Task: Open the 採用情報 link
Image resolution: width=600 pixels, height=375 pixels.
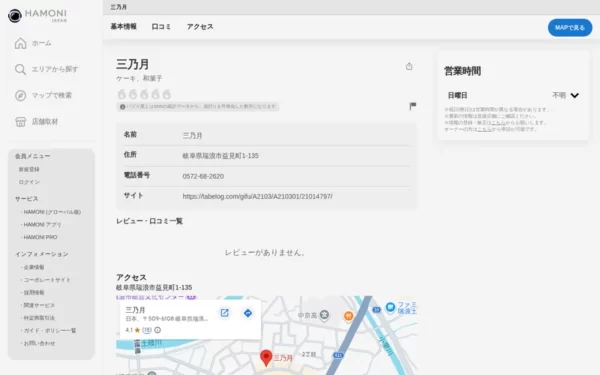Action: (x=34, y=292)
